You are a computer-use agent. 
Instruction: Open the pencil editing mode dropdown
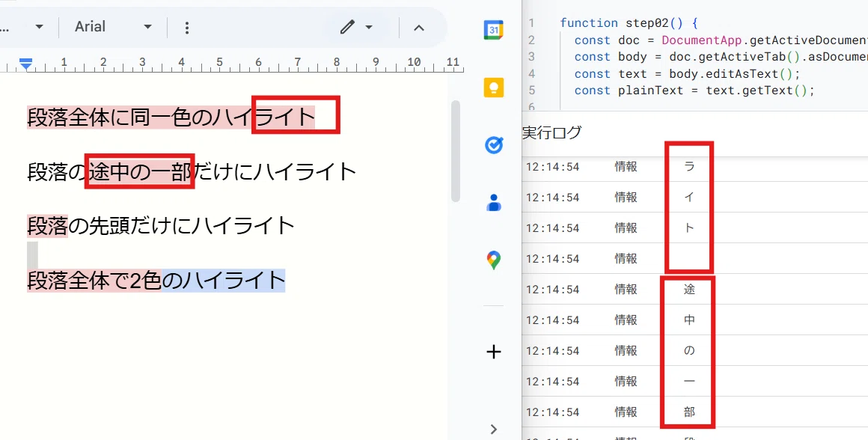pyautogui.click(x=356, y=27)
